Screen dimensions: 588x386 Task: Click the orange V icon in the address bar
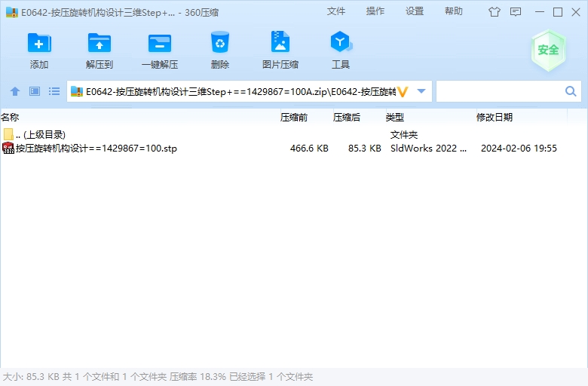pyautogui.click(x=403, y=91)
